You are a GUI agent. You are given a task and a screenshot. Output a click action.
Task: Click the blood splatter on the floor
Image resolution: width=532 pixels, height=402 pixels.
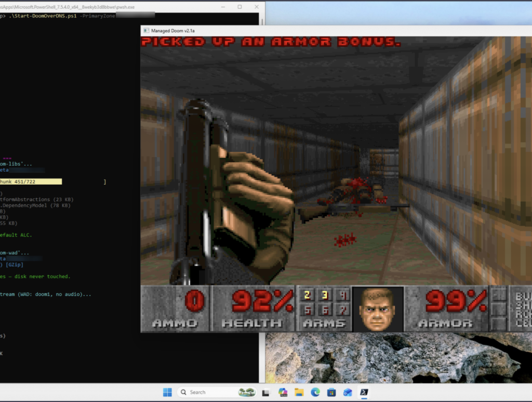point(345,240)
